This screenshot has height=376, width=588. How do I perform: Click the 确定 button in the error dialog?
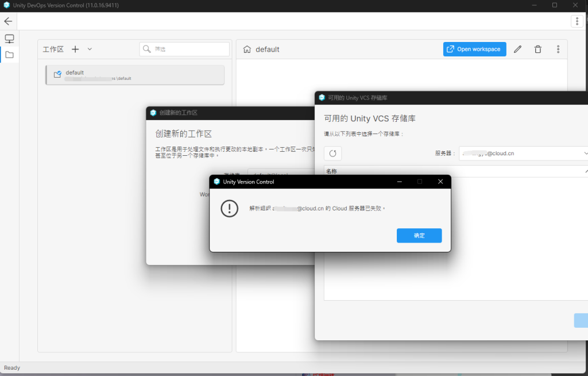click(x=419, y=236)
